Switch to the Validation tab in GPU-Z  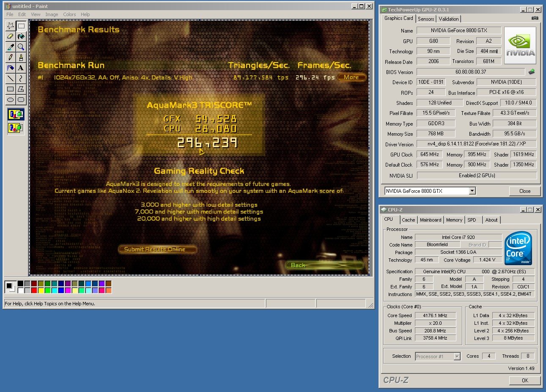[x=449, y=19]
